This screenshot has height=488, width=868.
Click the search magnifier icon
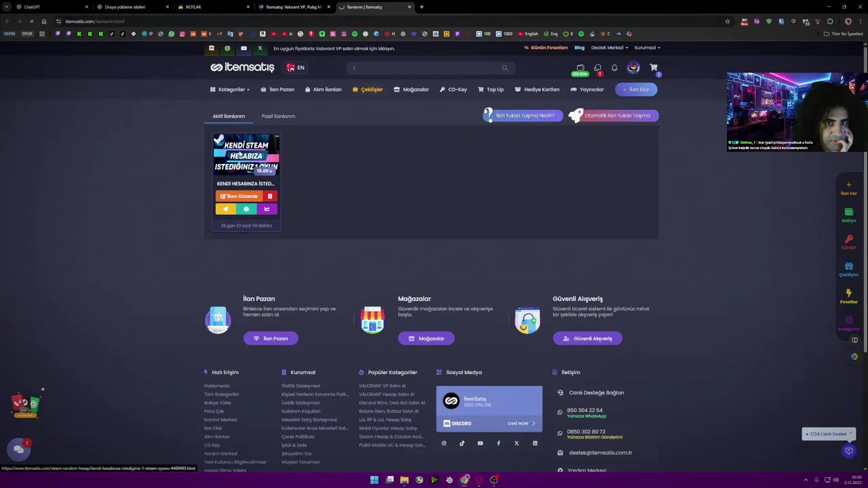(505, 68)
